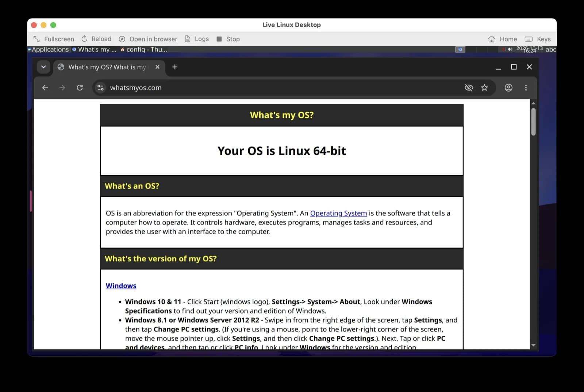Viewport: 584px width, 392px height.
Task: Open the Keys panel
Action: click(x=538, y=39)
